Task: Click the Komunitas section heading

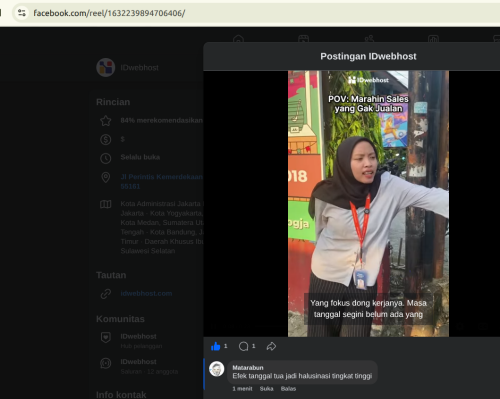Action: [120, 319]
